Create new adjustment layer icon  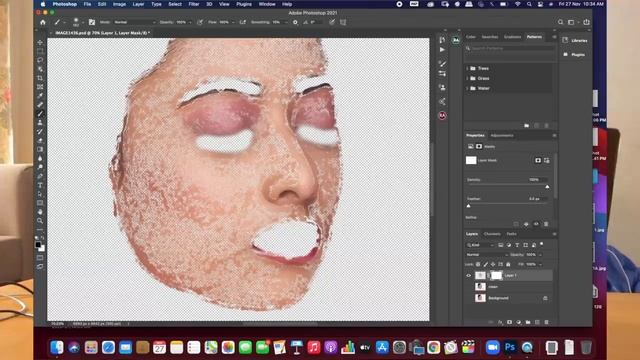[519, 322]
